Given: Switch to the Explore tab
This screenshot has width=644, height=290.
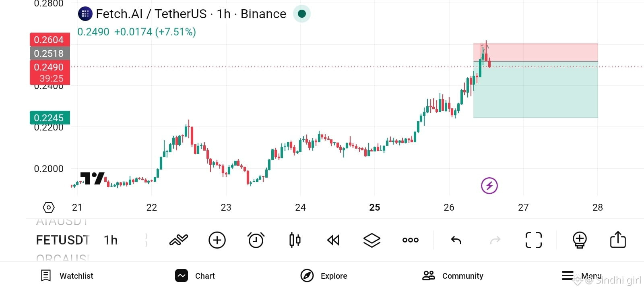Looking at the screenshot, I should tap(324, 276).
